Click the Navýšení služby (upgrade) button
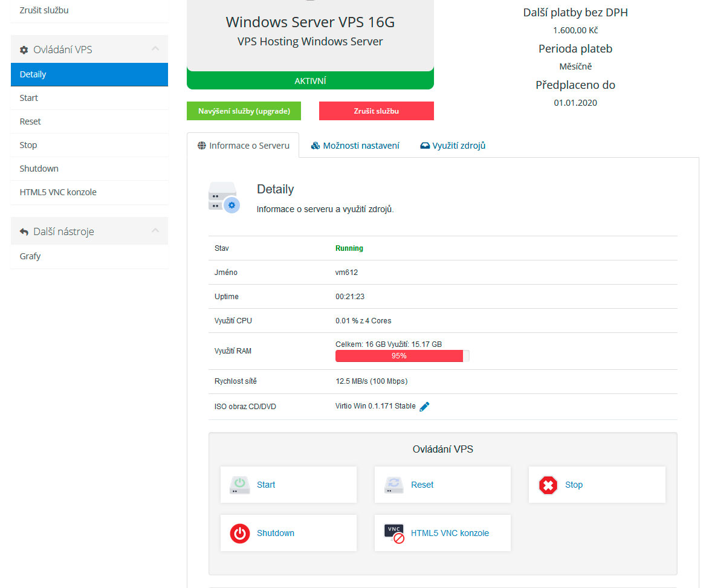This screenshot has width=709, height=588. (244, 111)
